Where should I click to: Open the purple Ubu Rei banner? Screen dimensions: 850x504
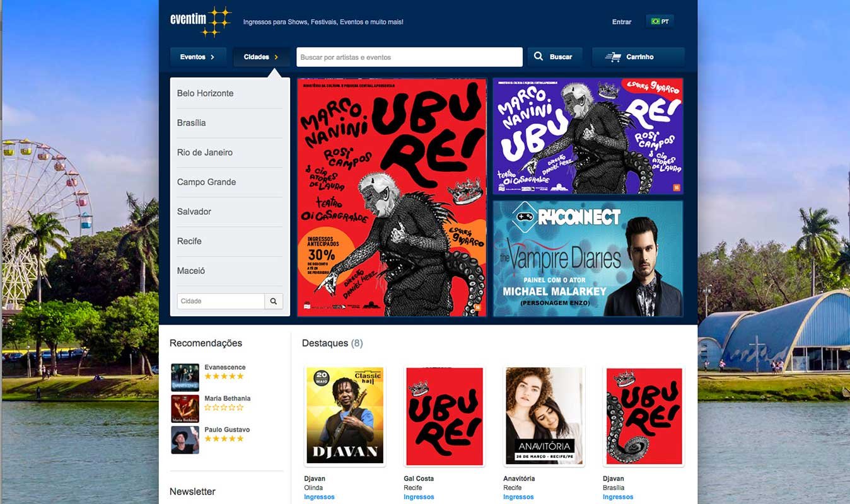(588, 135)
